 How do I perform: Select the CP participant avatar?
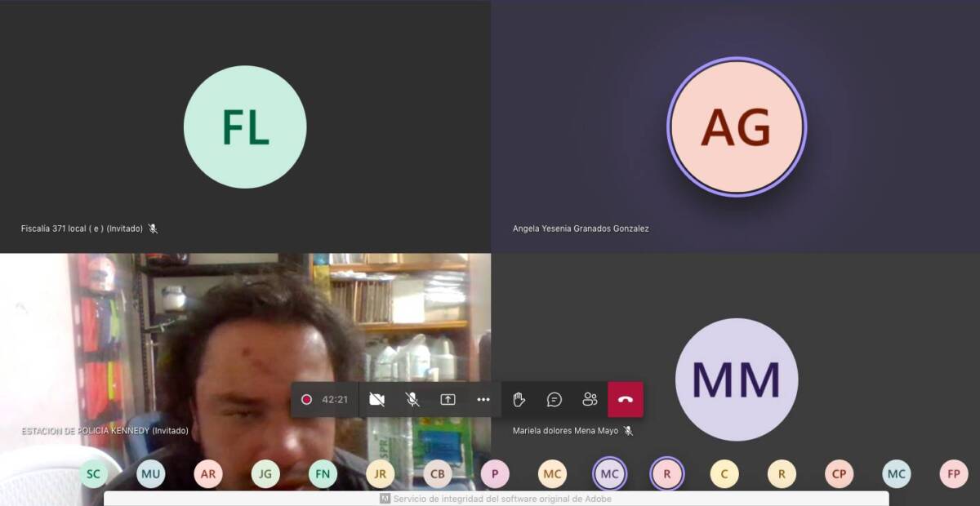839,473
